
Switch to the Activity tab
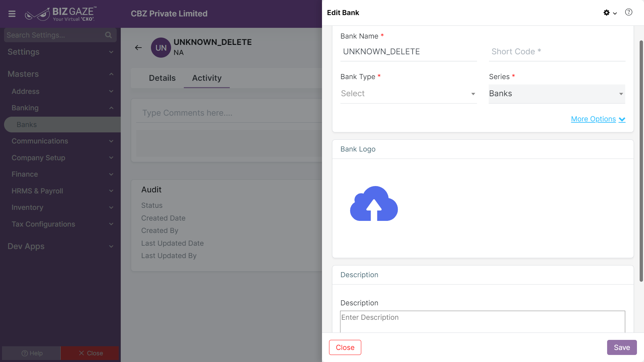(207, 78)
